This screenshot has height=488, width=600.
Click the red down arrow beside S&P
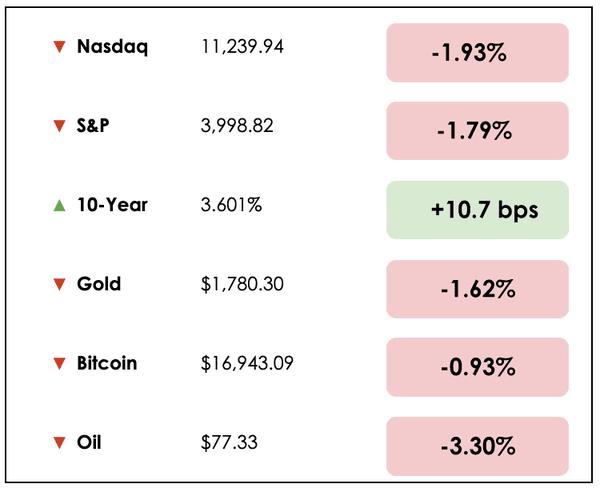59,126
